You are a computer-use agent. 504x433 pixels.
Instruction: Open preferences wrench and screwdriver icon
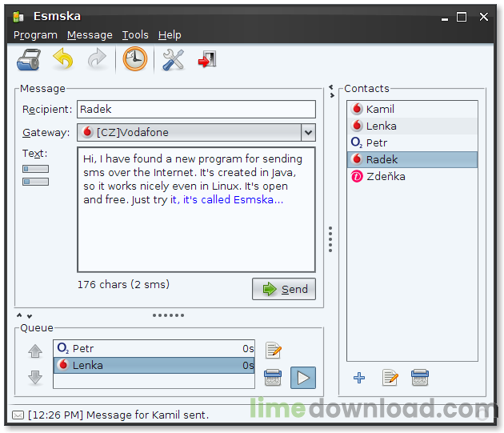click(x=173, y=59)
